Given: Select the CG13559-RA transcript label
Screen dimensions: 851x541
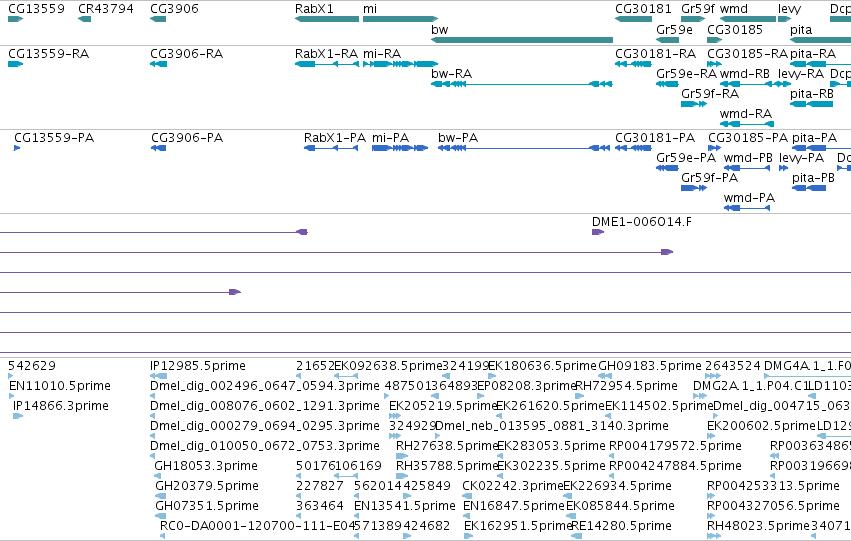Looking at the screenshot, I should pyautogui.click(x=48, y=54).
